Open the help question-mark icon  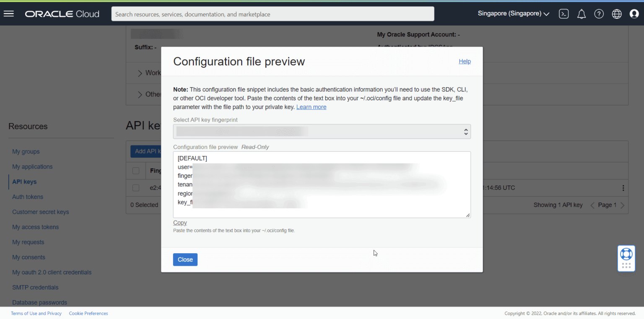tap(599, 13)
